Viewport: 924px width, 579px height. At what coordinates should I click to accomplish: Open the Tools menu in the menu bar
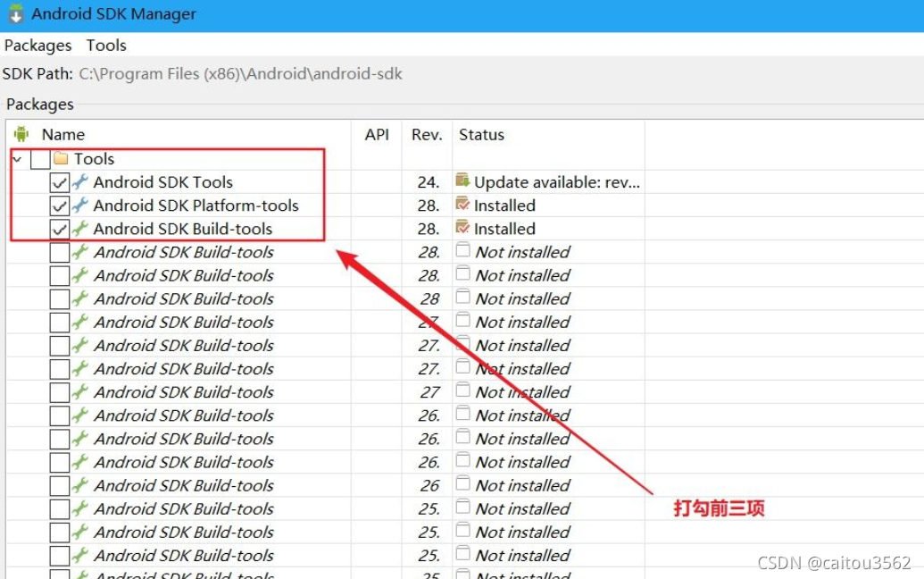(x=106, y=46)
